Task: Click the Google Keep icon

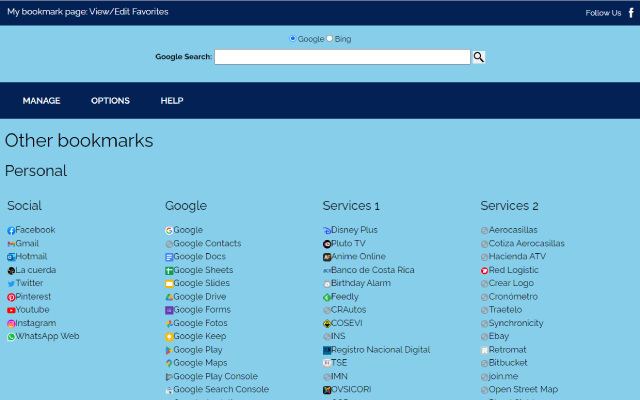Action: 169,337
